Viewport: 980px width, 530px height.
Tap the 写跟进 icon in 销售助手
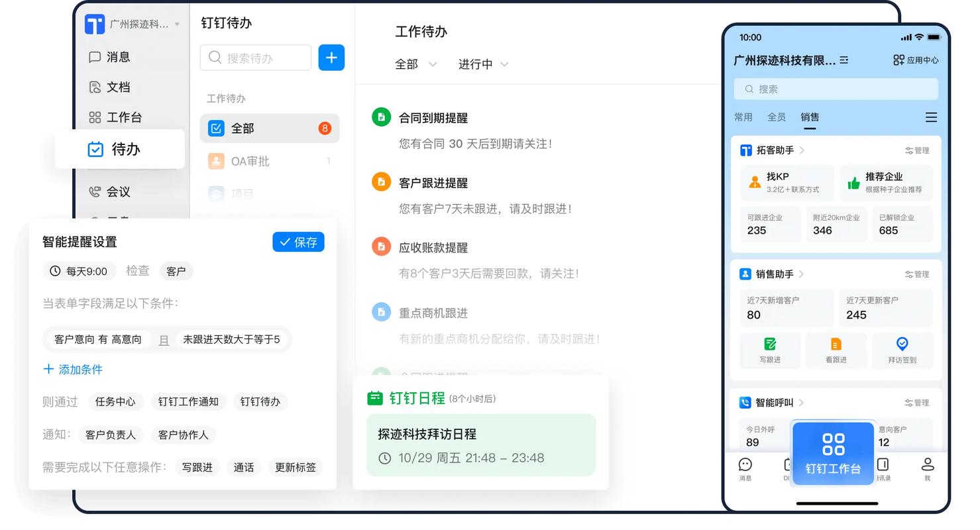tap(769, 344)
